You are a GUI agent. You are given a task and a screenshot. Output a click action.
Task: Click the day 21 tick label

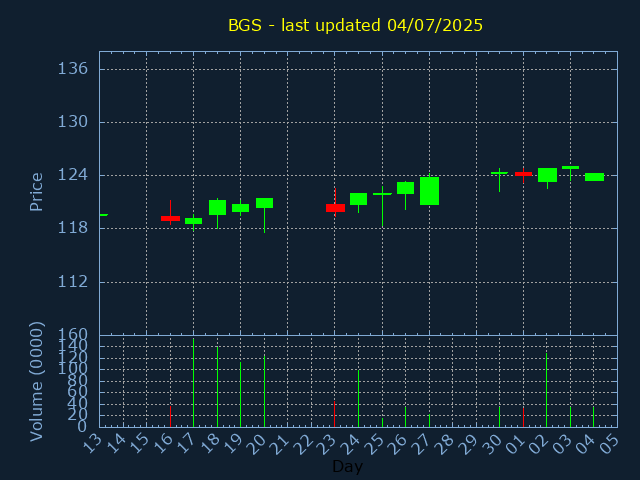click(280, 444)
